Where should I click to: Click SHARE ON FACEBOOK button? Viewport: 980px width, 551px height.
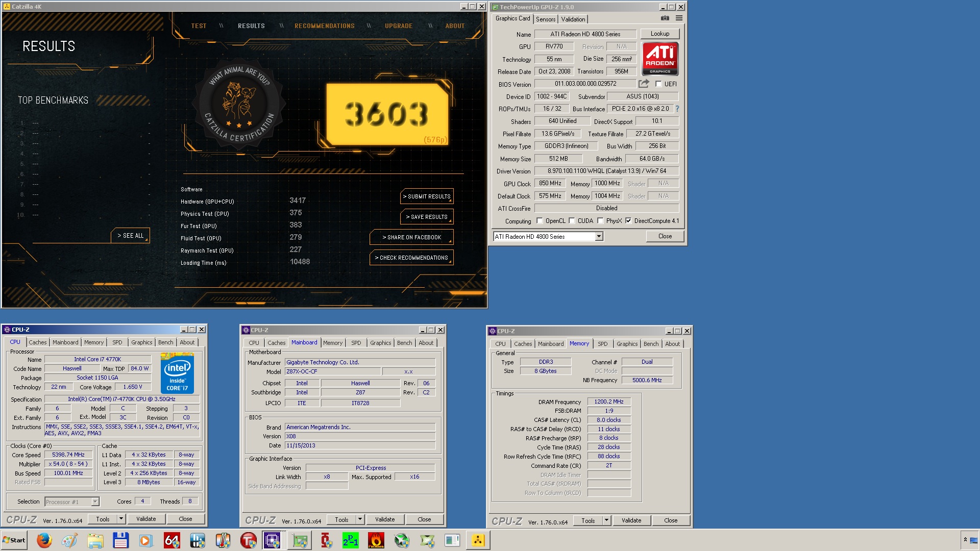pyautogui.click(x=411, y=237)
